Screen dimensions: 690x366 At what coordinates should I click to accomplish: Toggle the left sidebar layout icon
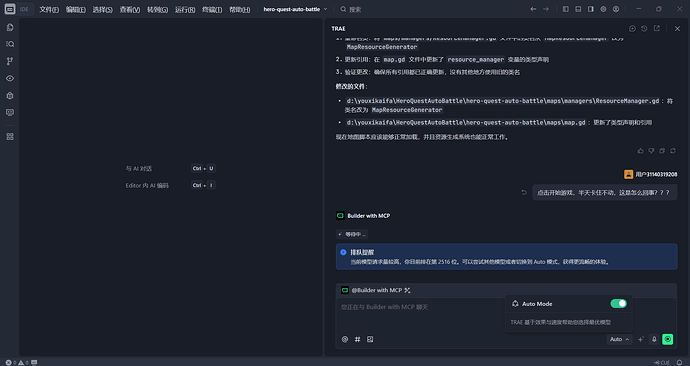click(x=565, y=9)
